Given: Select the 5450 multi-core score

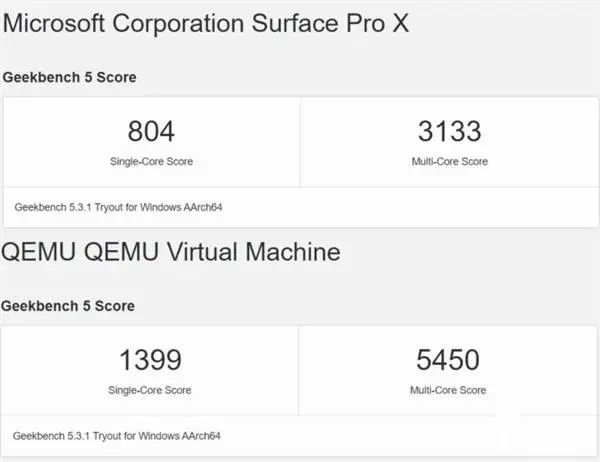Looking at the screenshot, I should [447, 360].
